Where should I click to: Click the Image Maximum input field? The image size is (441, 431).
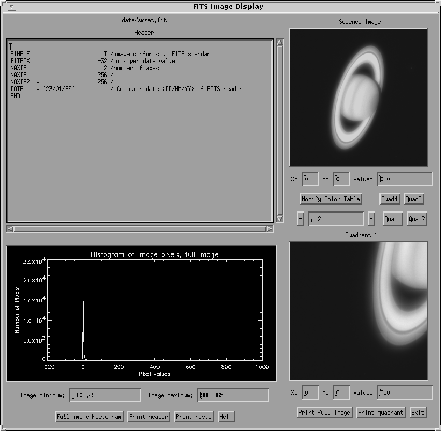click(233, 395)
